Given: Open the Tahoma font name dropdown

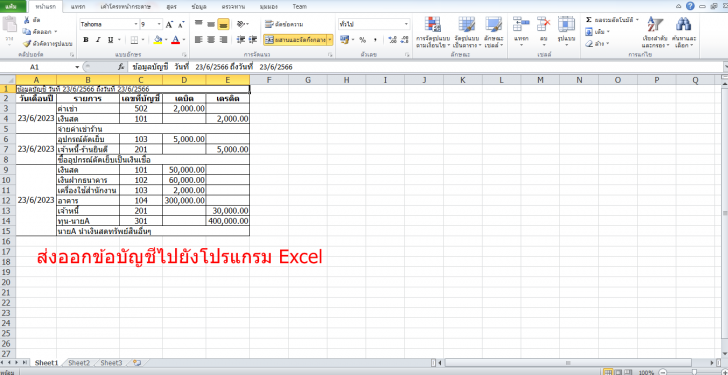Looking at the screenshot, I should coord(136,24).
